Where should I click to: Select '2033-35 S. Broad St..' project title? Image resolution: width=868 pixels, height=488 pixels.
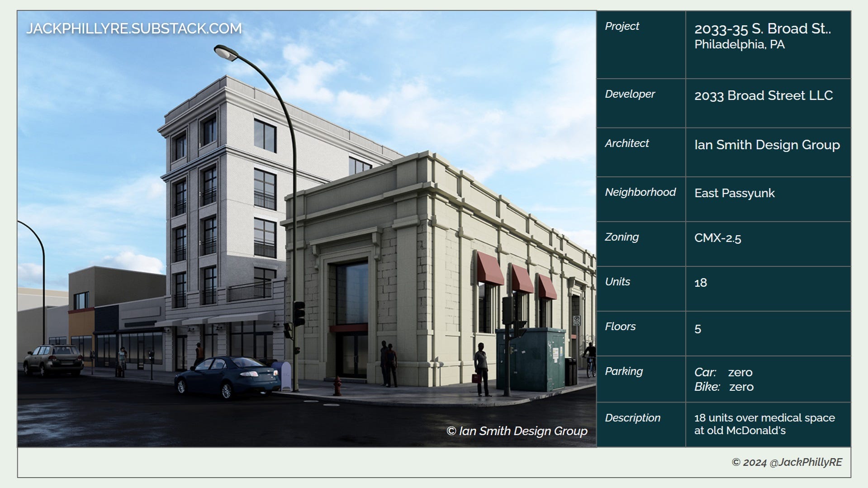pos(763,28)
